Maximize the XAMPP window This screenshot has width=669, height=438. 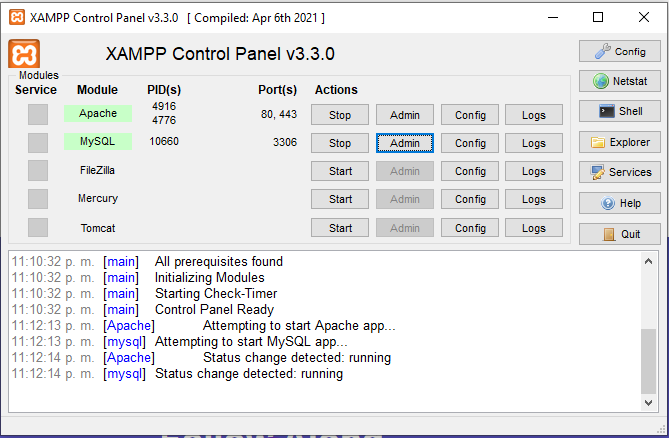pyautogui.click(x=598, y=17)
